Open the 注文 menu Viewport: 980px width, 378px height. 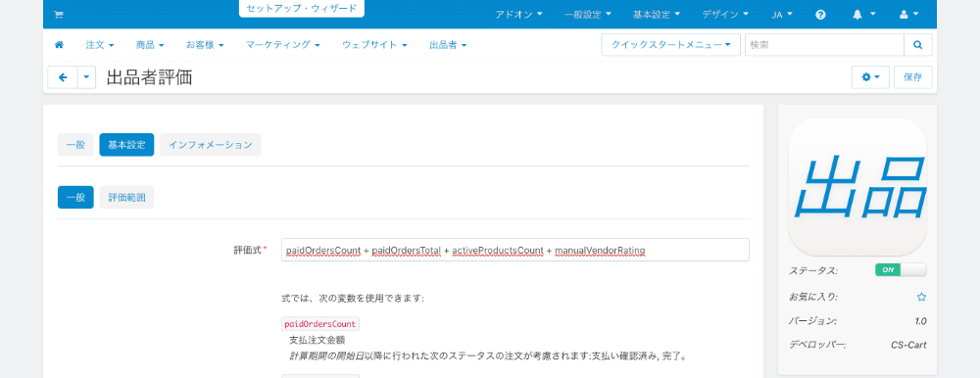tap(100, 45)
